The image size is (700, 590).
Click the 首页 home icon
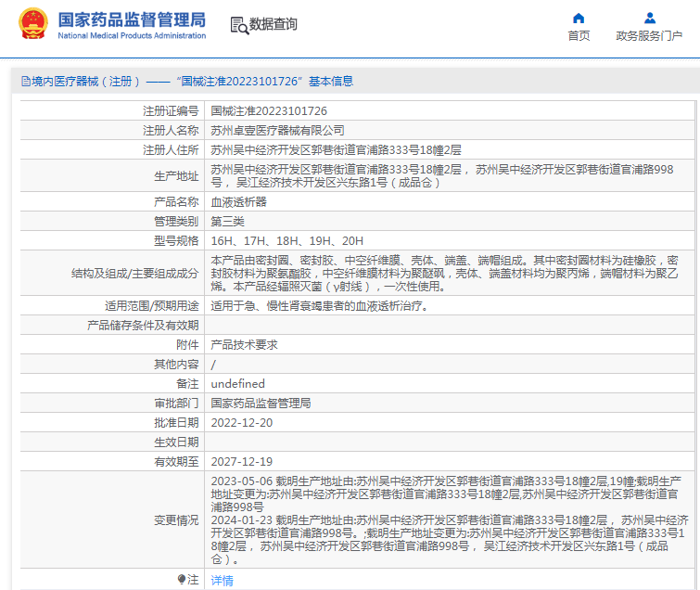coord(579,19)
